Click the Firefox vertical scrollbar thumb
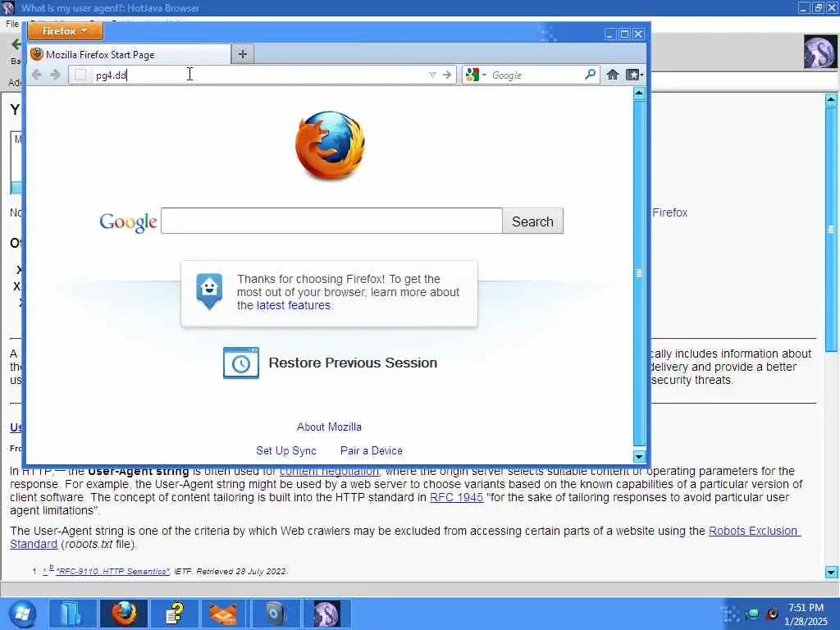This screenshot has height=630, width=840. pos(639,273)
